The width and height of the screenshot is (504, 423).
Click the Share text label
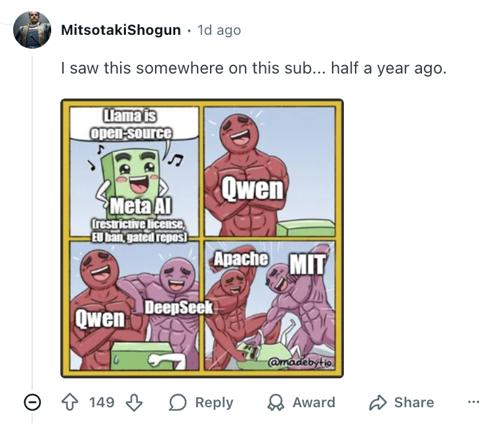click(x=414, y=402)
